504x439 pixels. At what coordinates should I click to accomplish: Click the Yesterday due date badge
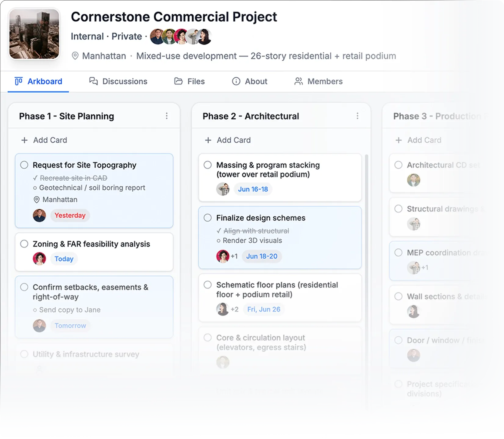[70, 215]
